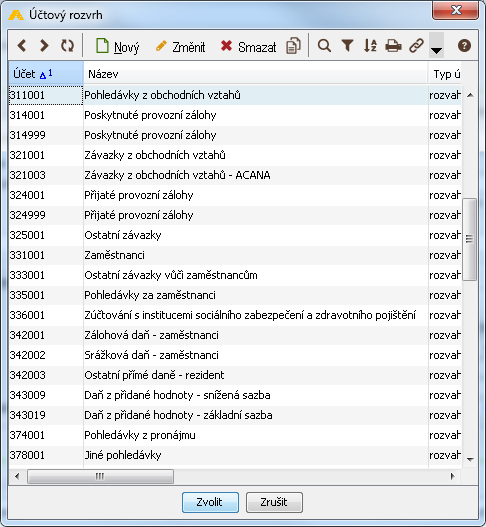Expand the toolbar overflow dropdown arrow
The height and width of the screenshot is (527, 486).
[436, 46]
